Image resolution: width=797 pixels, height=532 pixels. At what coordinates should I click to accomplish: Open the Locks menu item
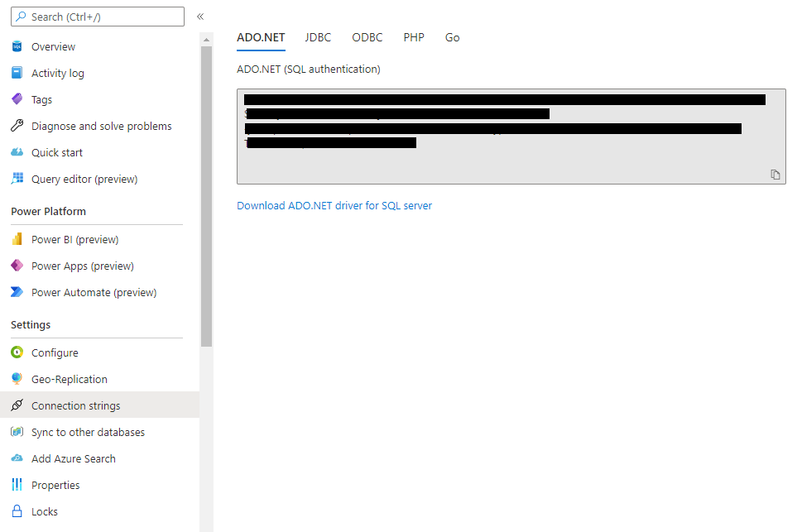pyautogui.click(x=45, y=512)
